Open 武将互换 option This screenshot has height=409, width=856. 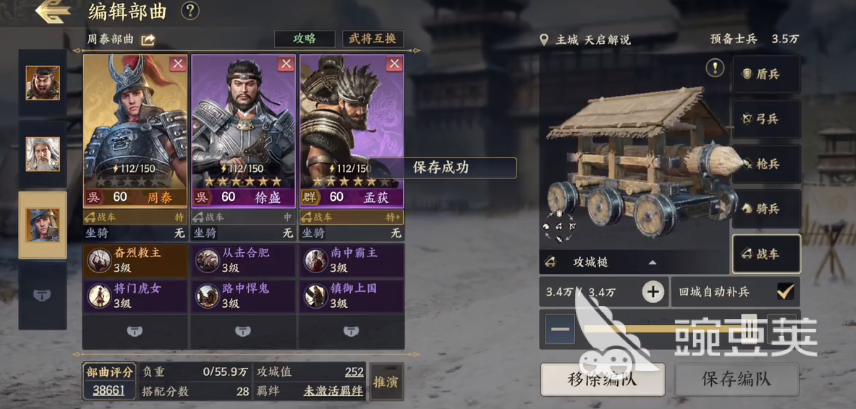[x=373, y=39]
